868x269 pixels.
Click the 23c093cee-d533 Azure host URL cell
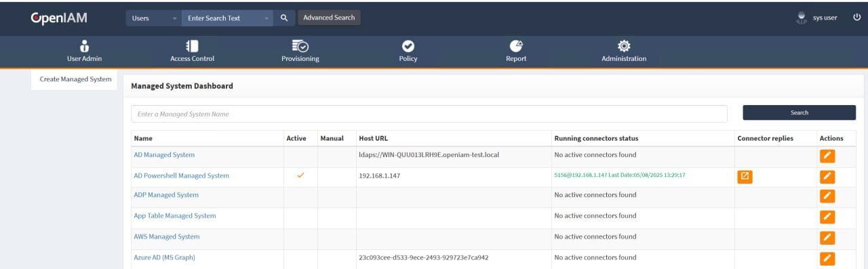pyautogui.click(x=424, y=257)
